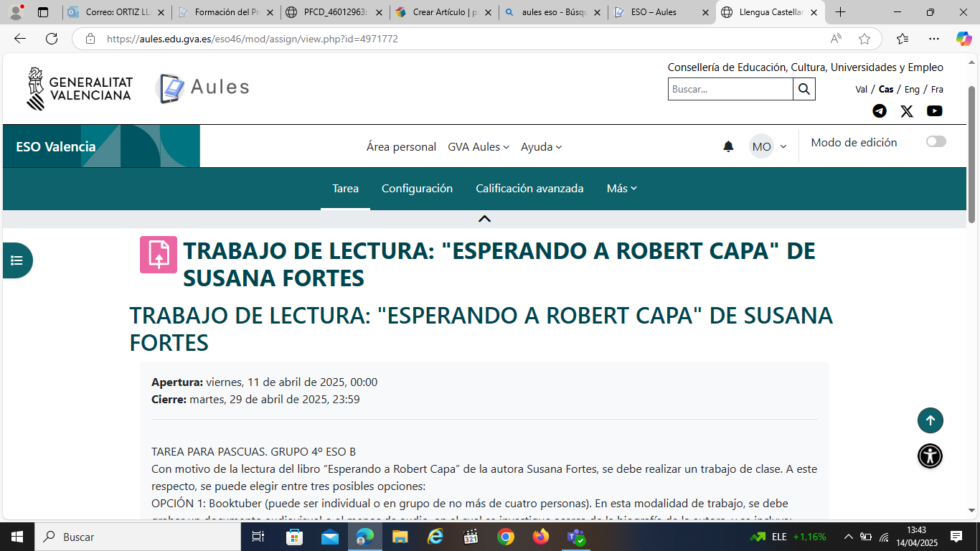The image size is (980, 551).
Task: Open the Telegram icon in the header
Action: pyautogui.click(x=879, y=111)
